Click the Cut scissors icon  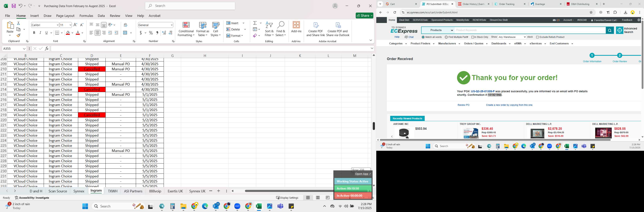coord(18,23)
